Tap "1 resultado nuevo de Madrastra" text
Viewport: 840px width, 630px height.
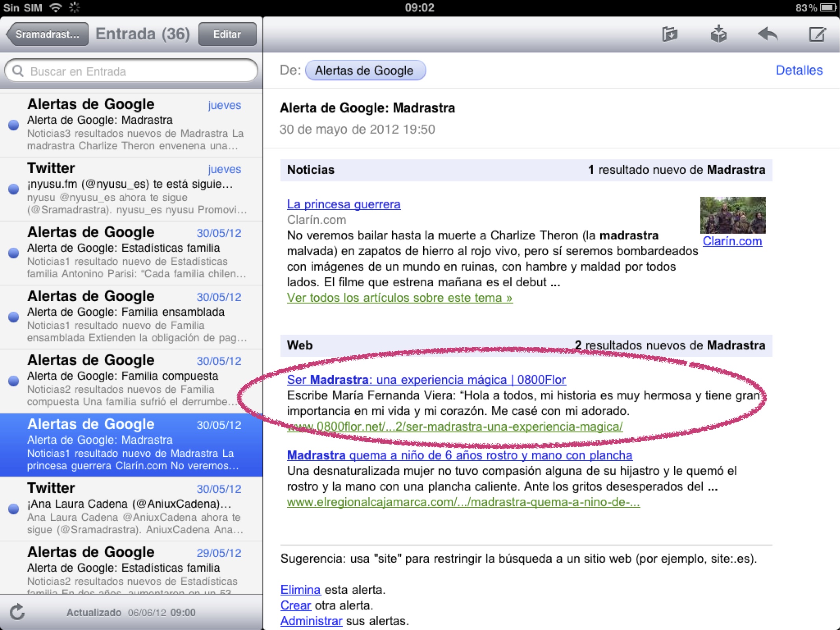pyautogui.click(x=677, y=170)
